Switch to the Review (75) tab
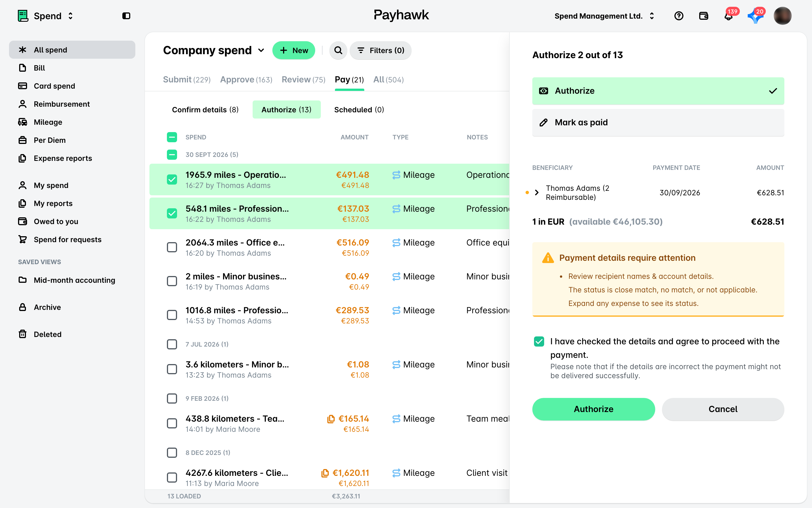This screenshot has height=508, width=812. pyautogui.click(x=303, y=80)
